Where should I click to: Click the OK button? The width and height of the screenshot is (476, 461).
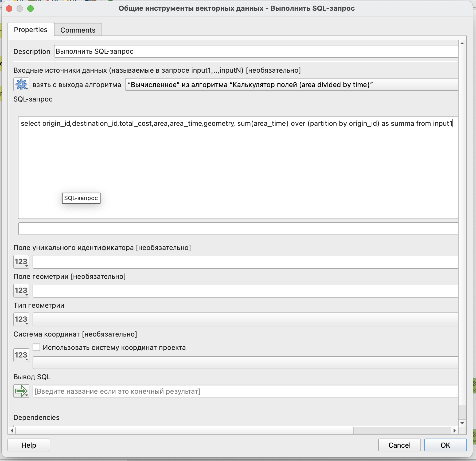tap(445, 445)
